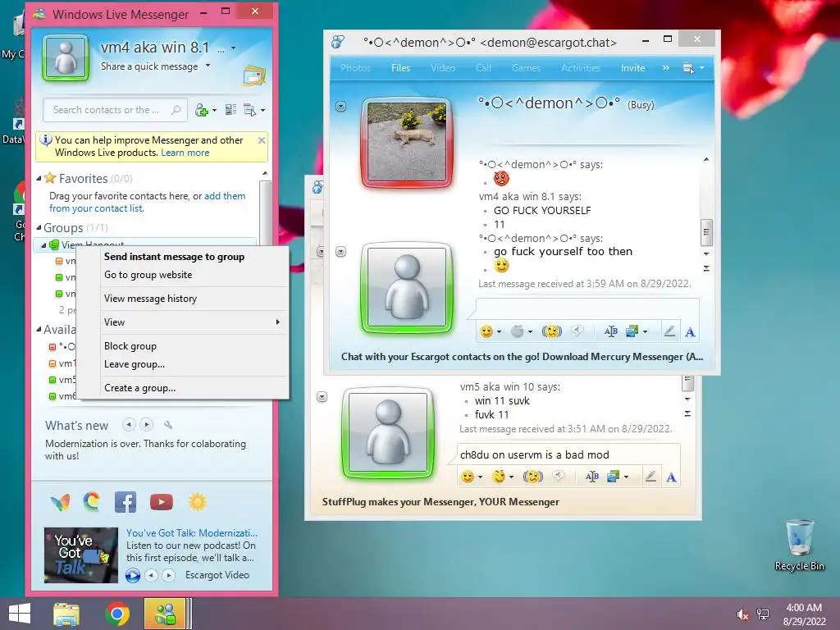Click the MSN butterfly icon in bottom bar

coord(60,503)
